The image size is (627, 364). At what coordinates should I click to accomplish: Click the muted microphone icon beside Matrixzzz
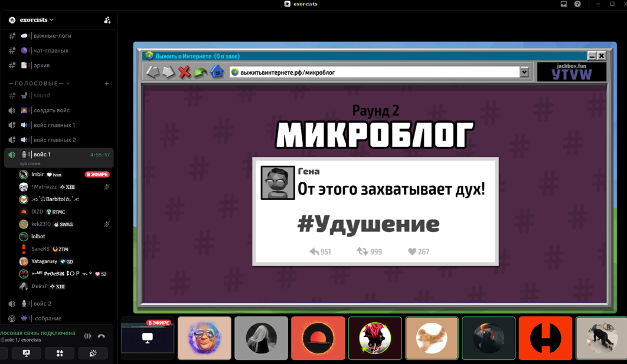pyautogui.click(x=107, y=186)
